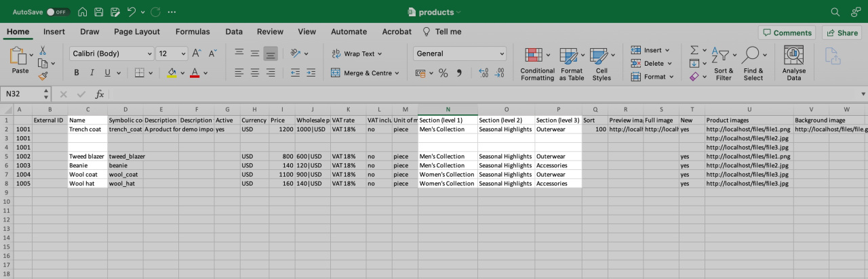868x279 pixels.
Task: Open the Comments pane button
Action: 787,33
